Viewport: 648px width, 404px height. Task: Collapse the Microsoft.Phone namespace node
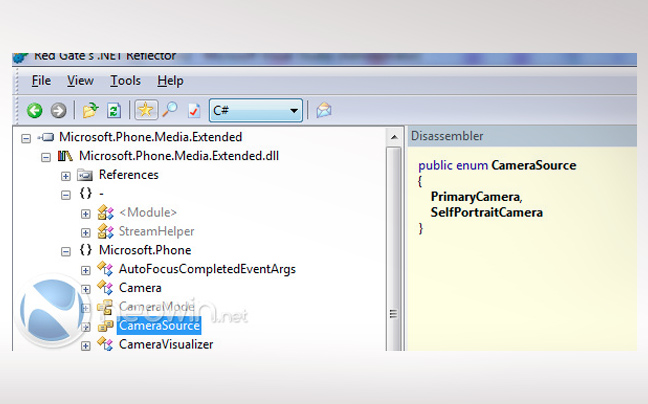(x=66, y=250)
